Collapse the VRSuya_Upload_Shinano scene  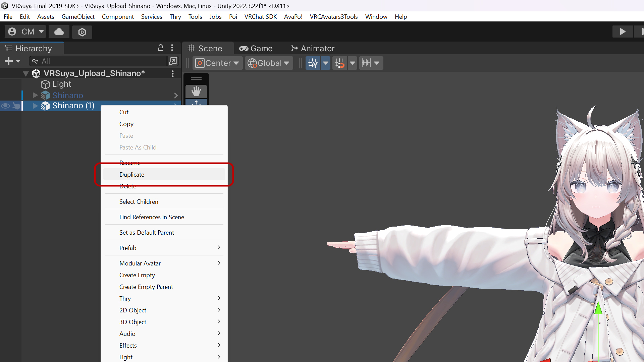(x=25, y=74)
